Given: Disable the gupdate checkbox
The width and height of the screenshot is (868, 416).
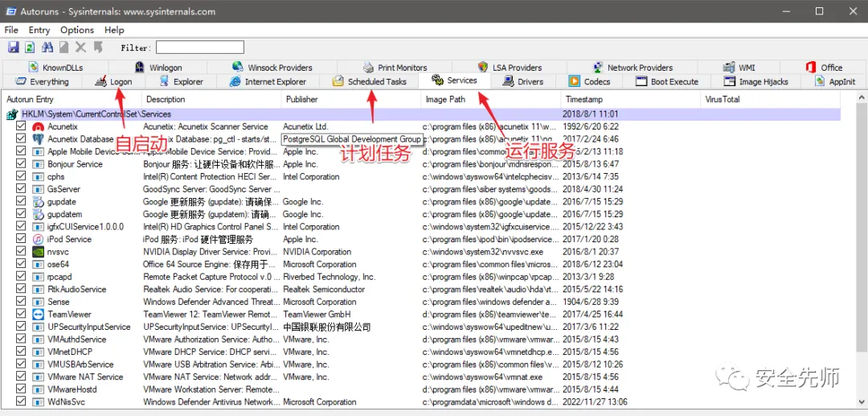Looking at the screenshot, I should pyautogui.click(x=21, y=202).
